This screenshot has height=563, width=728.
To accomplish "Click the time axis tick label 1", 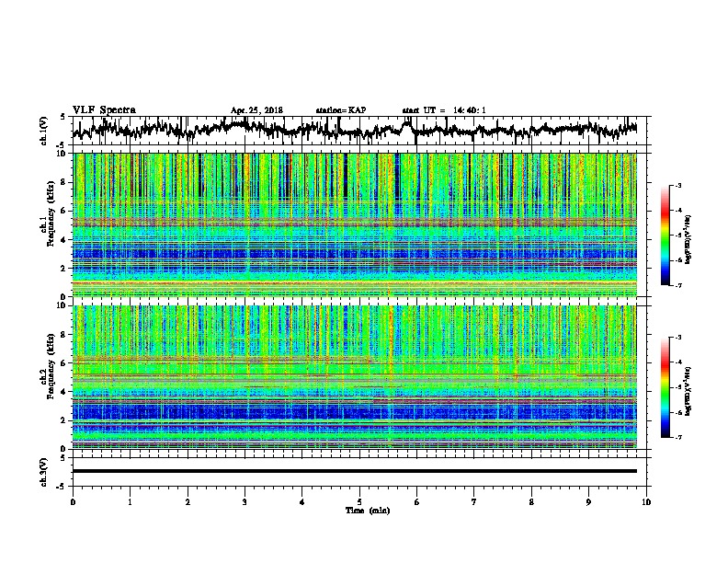I will click(x=130, y=502).
